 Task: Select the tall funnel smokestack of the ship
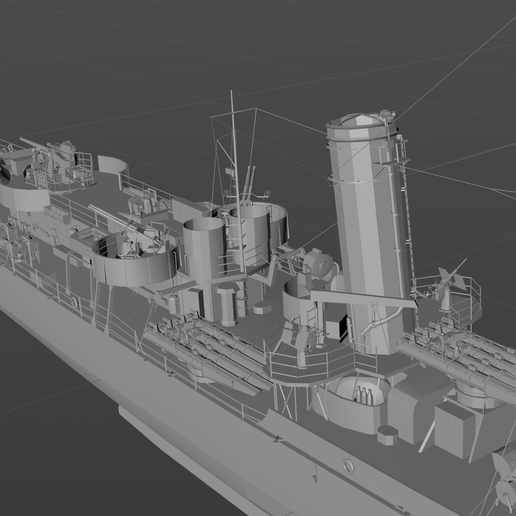point(368,233)
